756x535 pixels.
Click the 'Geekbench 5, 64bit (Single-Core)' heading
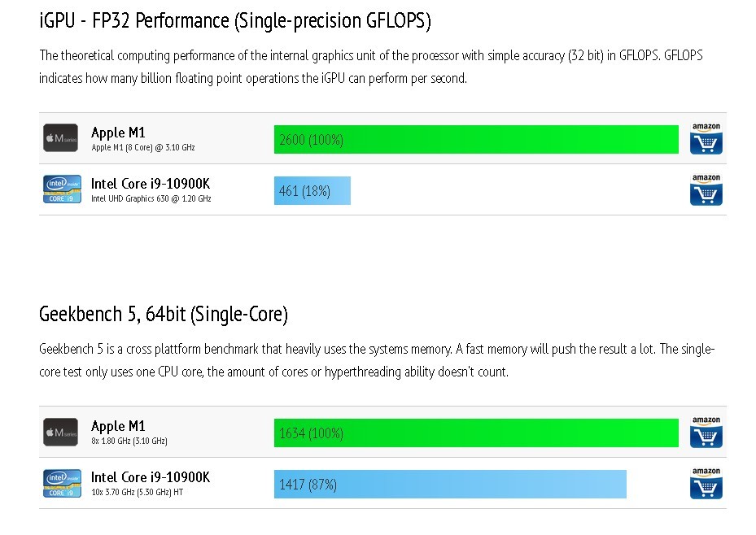[x=164, y=315]
